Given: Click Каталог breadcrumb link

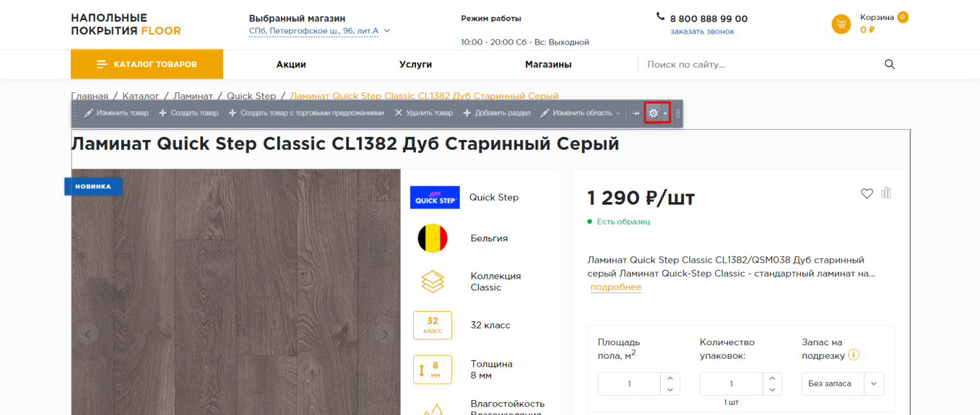Looking at the screenshot, I should (x=141, y=96).
